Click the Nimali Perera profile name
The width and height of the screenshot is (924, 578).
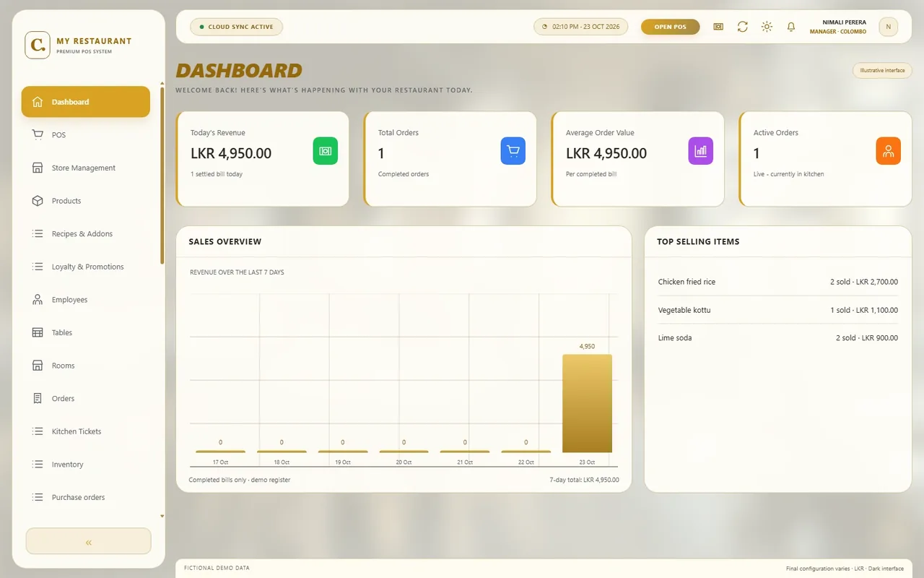844,22
